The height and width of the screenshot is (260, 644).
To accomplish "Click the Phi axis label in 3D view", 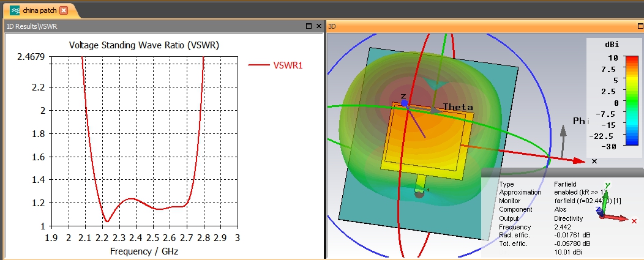I will point(581,121).
